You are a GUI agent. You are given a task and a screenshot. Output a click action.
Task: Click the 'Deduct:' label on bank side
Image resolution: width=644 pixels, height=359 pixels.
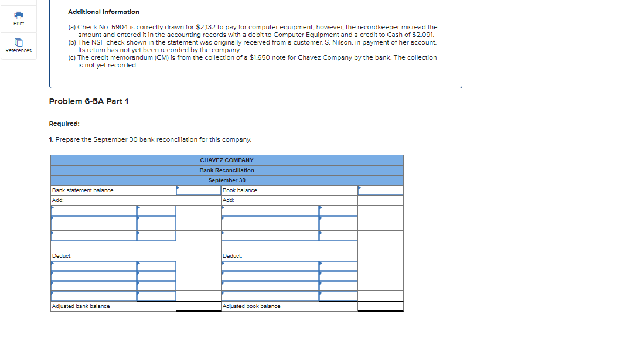(62, 255)
